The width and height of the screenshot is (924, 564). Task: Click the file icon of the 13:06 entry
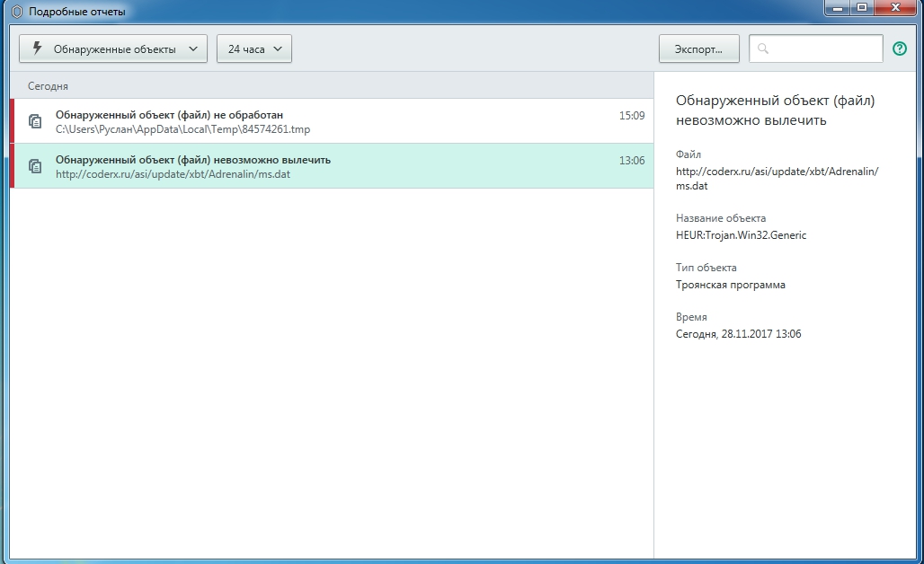35,166
